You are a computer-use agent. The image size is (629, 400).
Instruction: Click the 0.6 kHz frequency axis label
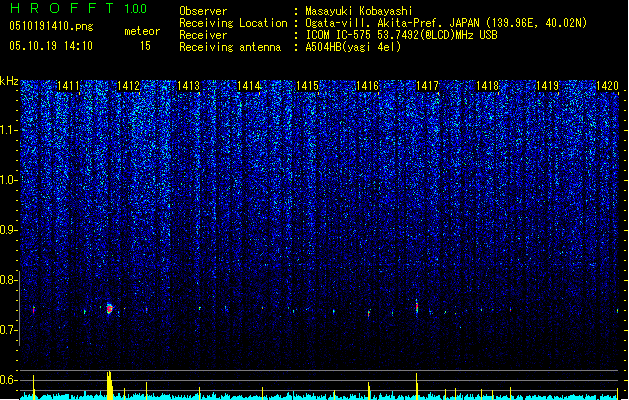[x=8, y=380]
